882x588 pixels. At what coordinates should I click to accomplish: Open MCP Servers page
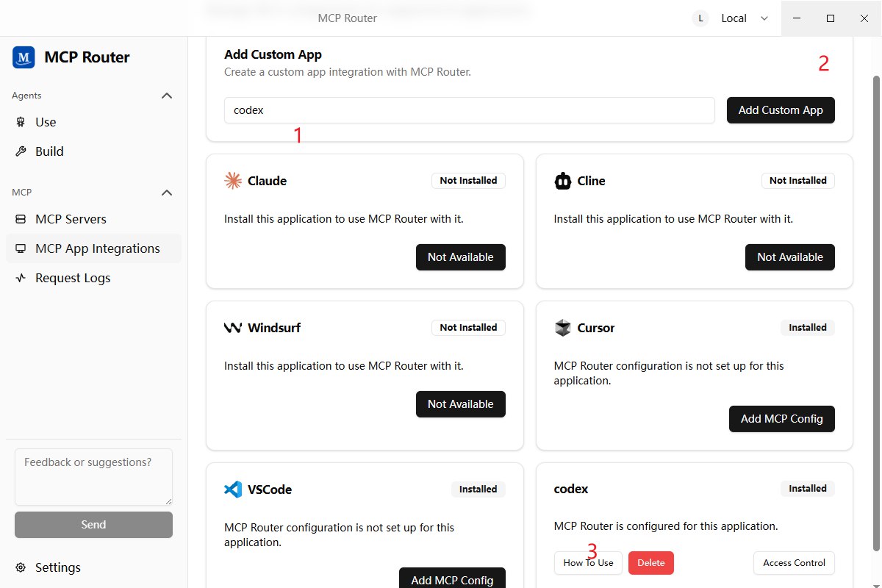pos(71,219)
